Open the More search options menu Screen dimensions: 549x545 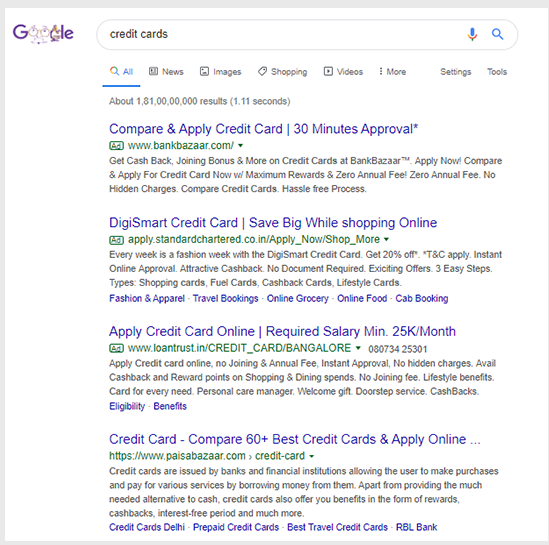coord(392,72)
